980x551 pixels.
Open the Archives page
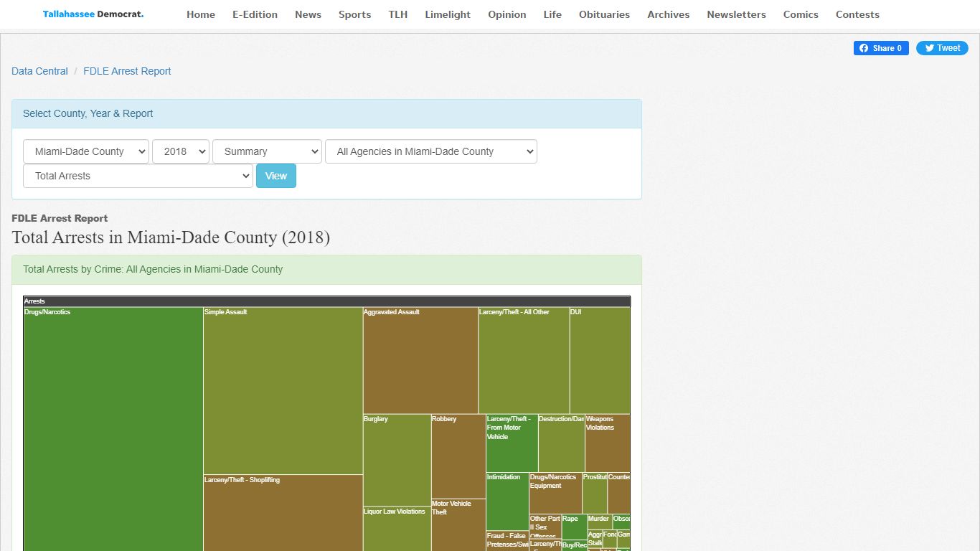click(x=669, y=14)
